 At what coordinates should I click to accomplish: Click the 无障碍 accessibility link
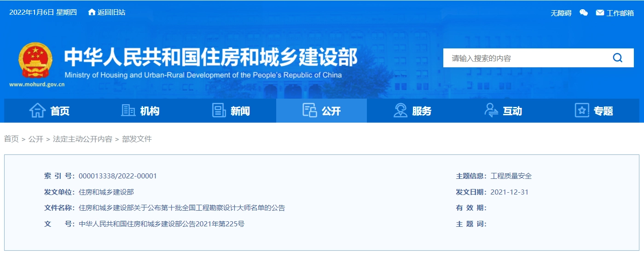coord(561,13)
